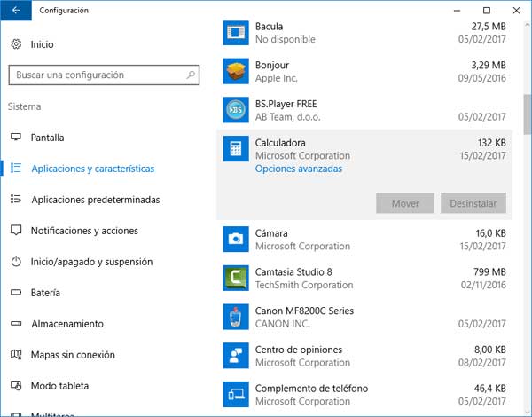Click the Canon MF8200C Series icon
Screen dimensions: 532x417
coord(235,317)
